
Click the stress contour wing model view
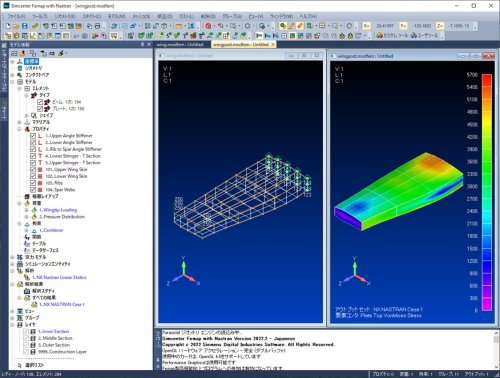pos(399,192)
